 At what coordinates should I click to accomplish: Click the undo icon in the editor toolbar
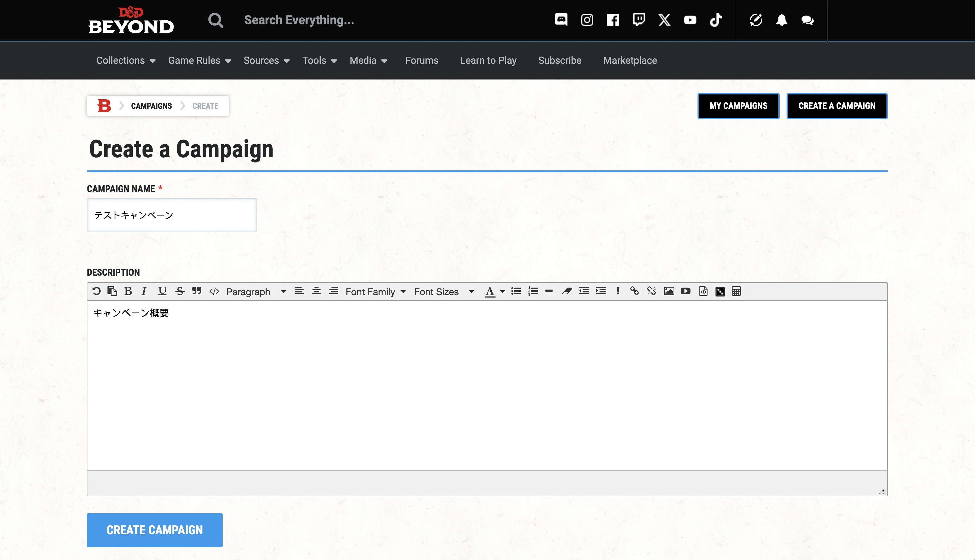click(97, 291)
